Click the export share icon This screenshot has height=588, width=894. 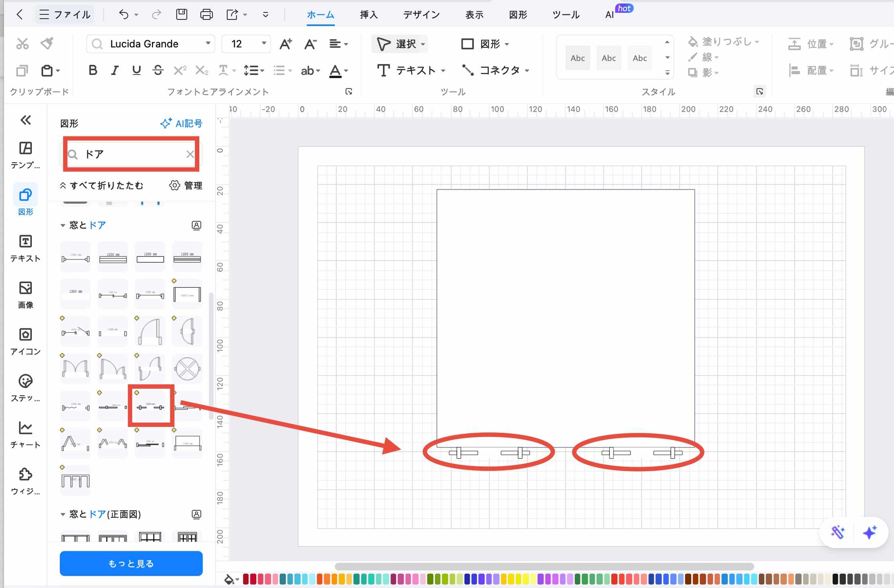click(x=232, y=15)
